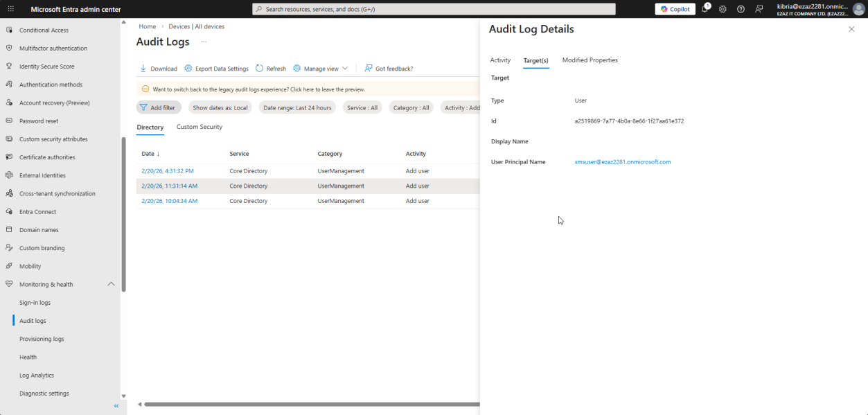Open Authentication methods in sidebar

point(51,85)
